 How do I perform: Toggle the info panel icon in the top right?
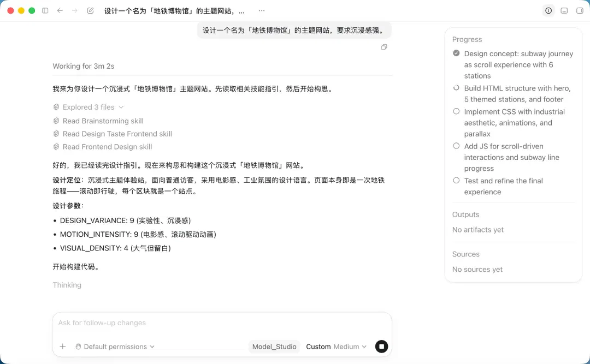pyautogui.click(x=548, y=10)
